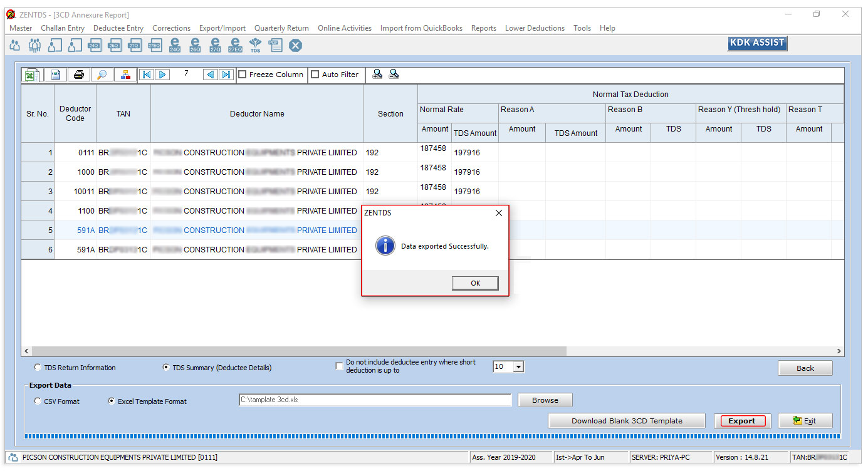Enable the Freeze Column checkbox
The width and height of the screenshot is (868, 471).
click(243, 75)
